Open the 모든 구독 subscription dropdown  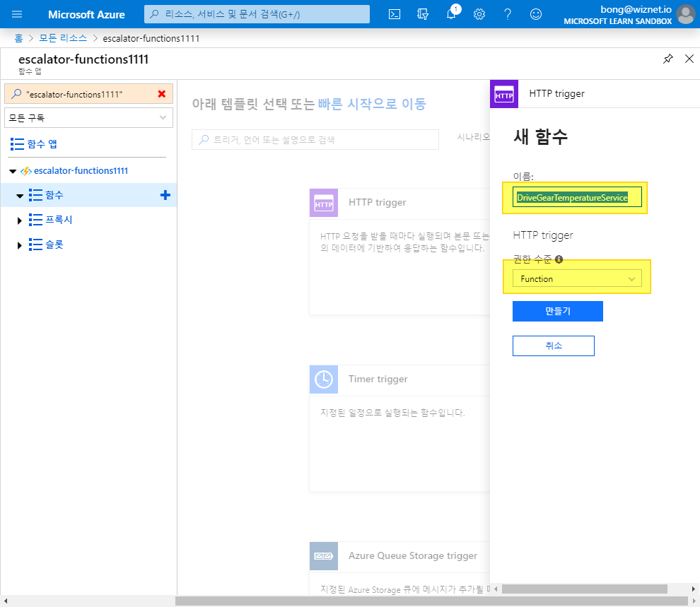[88, 118]
